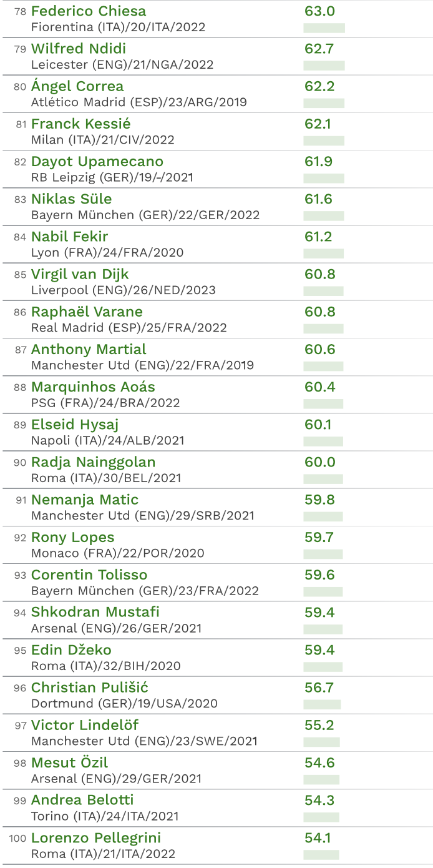This screenshot has height=868, width=433.
Task: Click Dayot Upamecano's name
Action: tap(97, 162)
